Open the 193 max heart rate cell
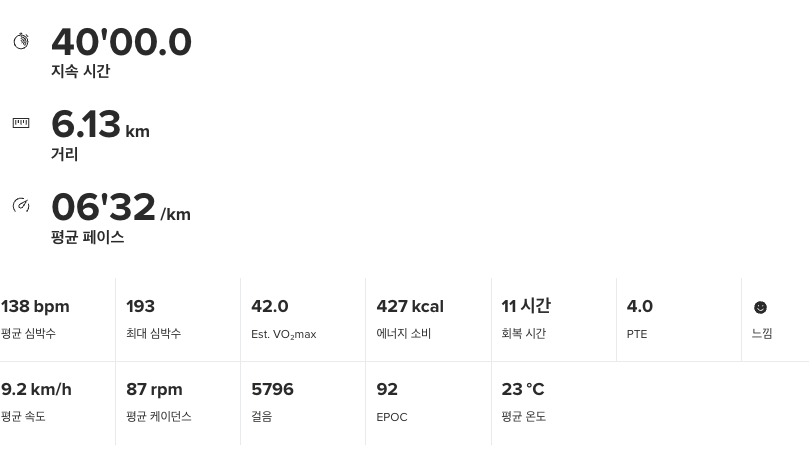This screenshot has width=809, height=462. pos(178,320)
